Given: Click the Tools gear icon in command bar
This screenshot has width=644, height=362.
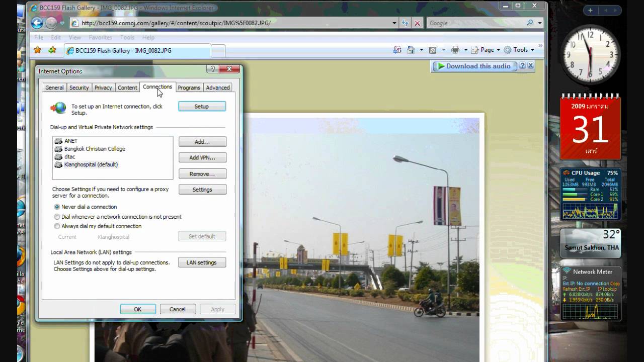Looking at the screenshot, I should (508, 50).
